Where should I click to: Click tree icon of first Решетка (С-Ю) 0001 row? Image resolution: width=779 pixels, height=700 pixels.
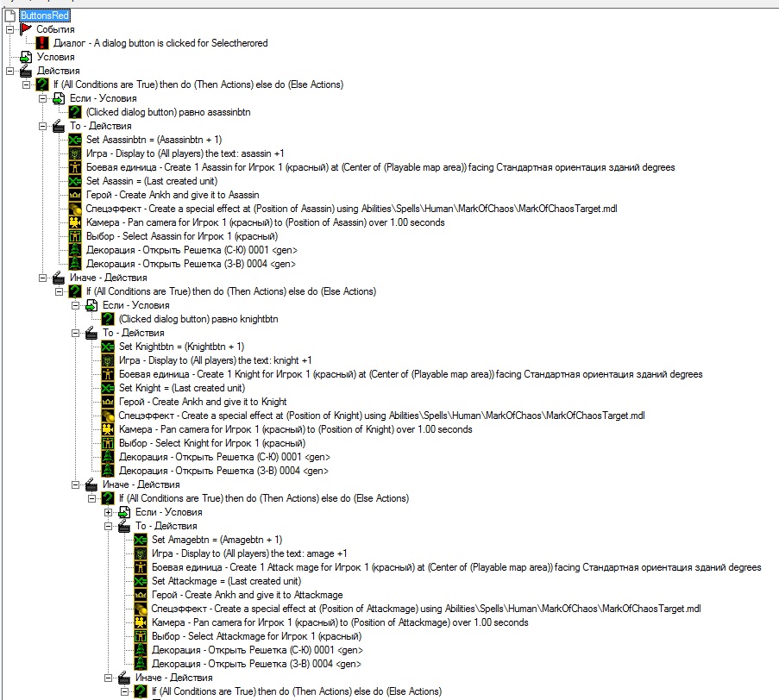(75, 250)
